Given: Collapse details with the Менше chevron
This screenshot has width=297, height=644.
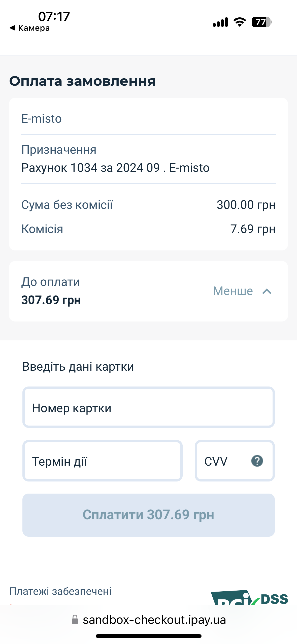Looking at the screenshot, I should (x=267, y=292).
